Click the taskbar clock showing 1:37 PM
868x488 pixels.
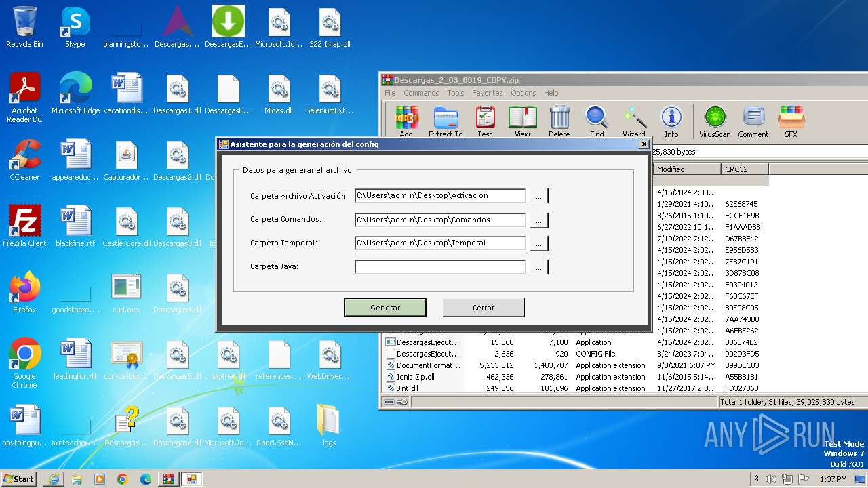(x=833, y=479)
